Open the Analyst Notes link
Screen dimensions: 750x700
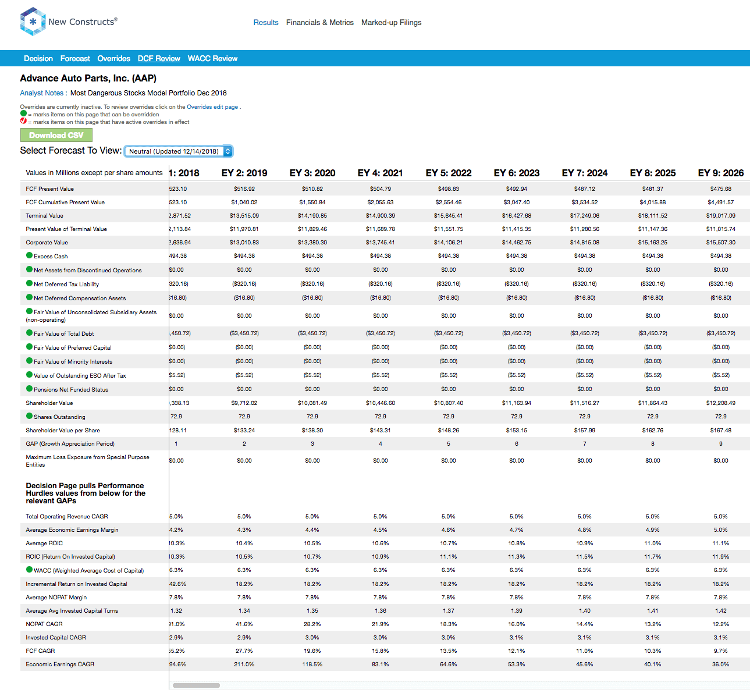pos(42,93)
